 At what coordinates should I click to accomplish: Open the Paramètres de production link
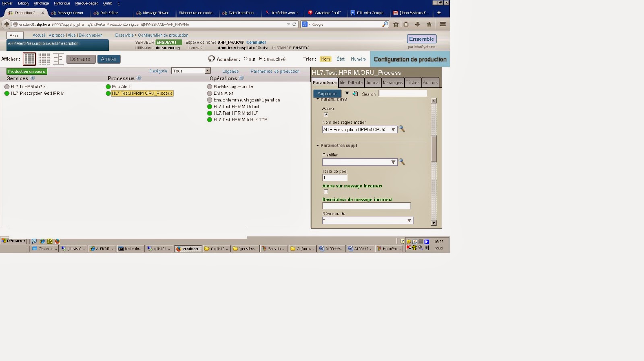(275, 71)
